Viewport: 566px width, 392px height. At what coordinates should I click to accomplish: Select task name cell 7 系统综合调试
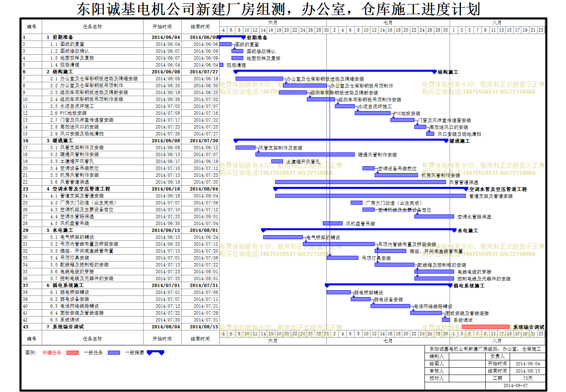point(92,327)
